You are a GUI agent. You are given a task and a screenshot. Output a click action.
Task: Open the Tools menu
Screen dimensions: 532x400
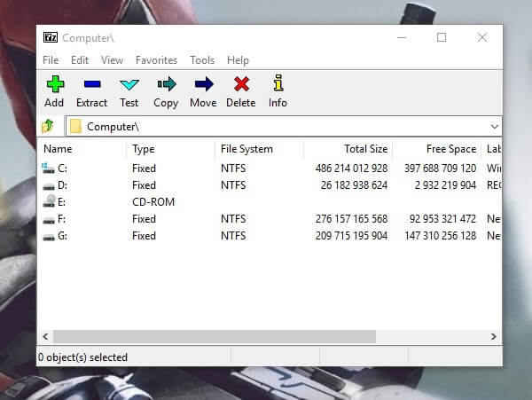click(202, 60)
